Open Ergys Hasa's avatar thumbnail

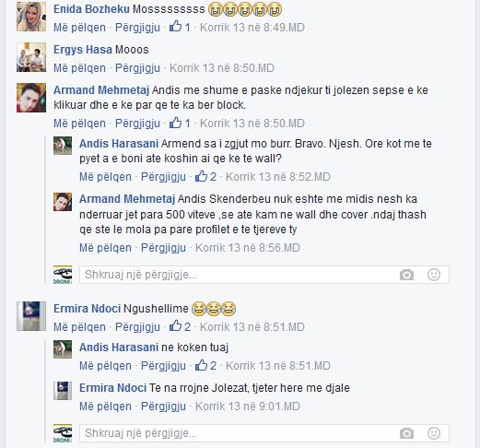click(31, 57)
